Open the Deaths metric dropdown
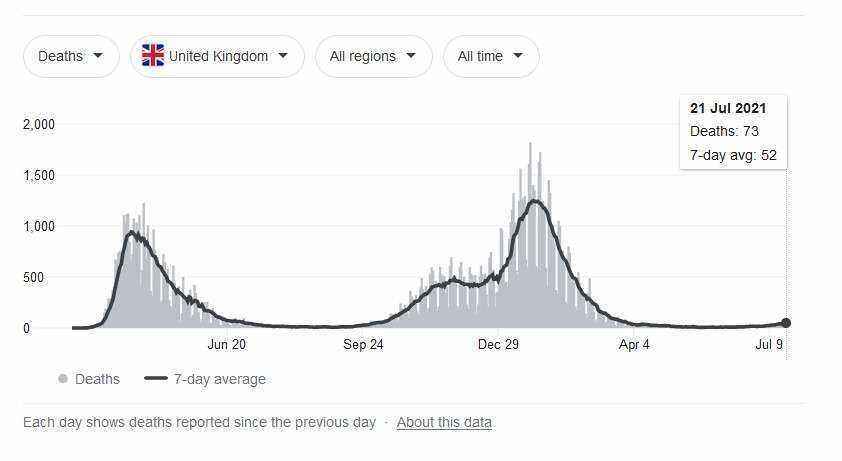 pos(71,56)
